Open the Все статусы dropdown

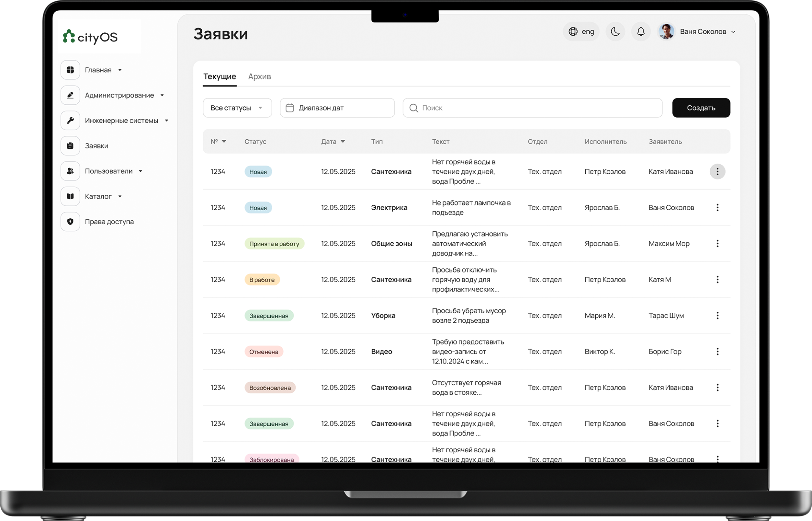click(237, 108)
